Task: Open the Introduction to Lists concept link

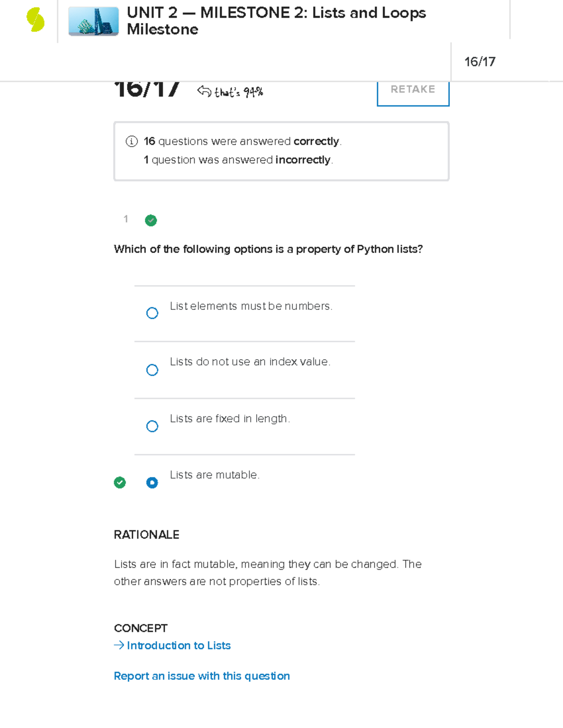Action: tap(178, 645)
